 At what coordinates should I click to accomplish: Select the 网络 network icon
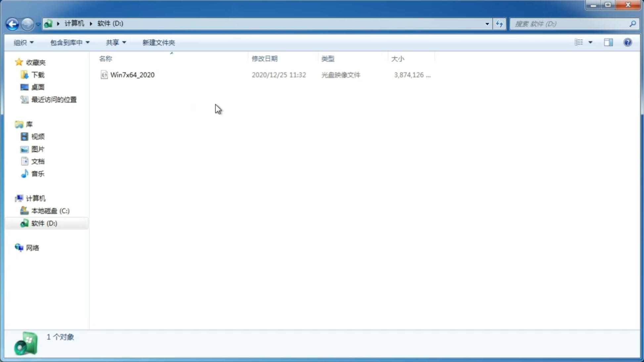coord(19,247)
